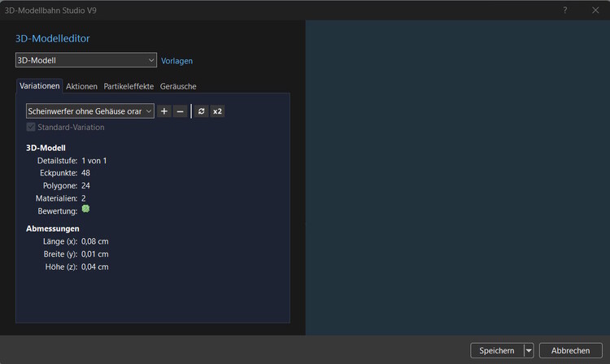Image resolution: width=610 pixels, height=364 pixels.
Task: Open the Vorlagen link
Action: pyautogui.click(x=176, y=61)
